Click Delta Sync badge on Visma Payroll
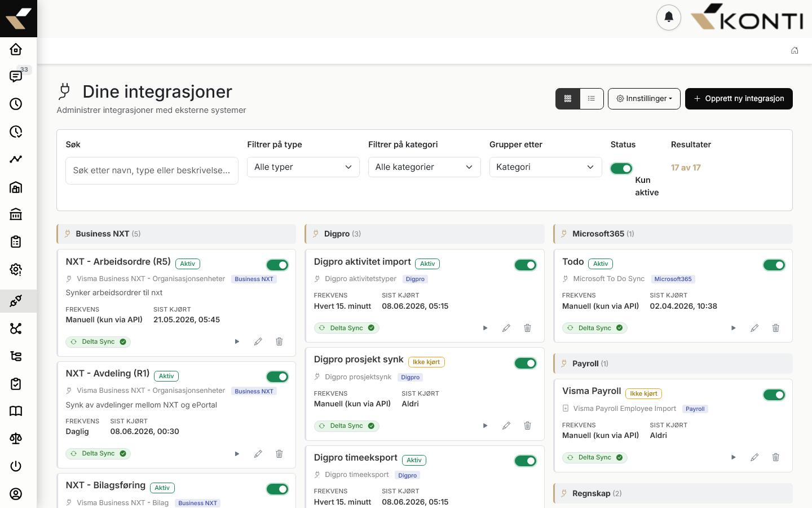The width and height of the screenshot is (812, 508). pyautogui.click(x=595, y=457)
